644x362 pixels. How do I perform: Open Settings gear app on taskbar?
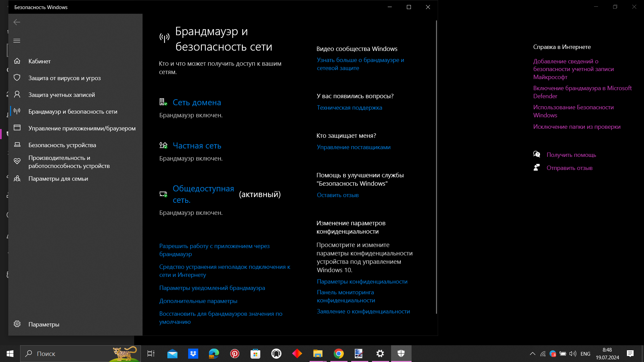[x=380, y=354]
